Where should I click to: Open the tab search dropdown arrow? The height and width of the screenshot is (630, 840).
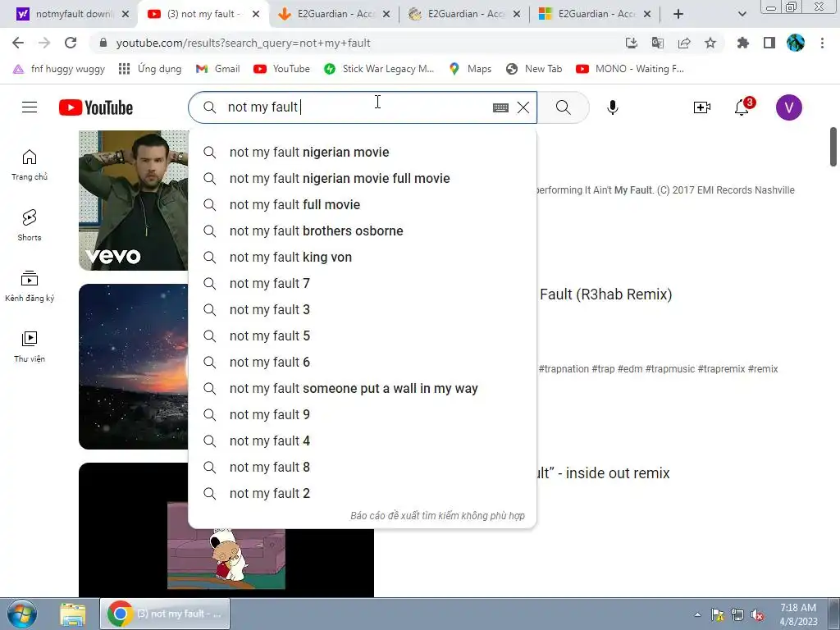pyautogui.click(x=742, y=14)
